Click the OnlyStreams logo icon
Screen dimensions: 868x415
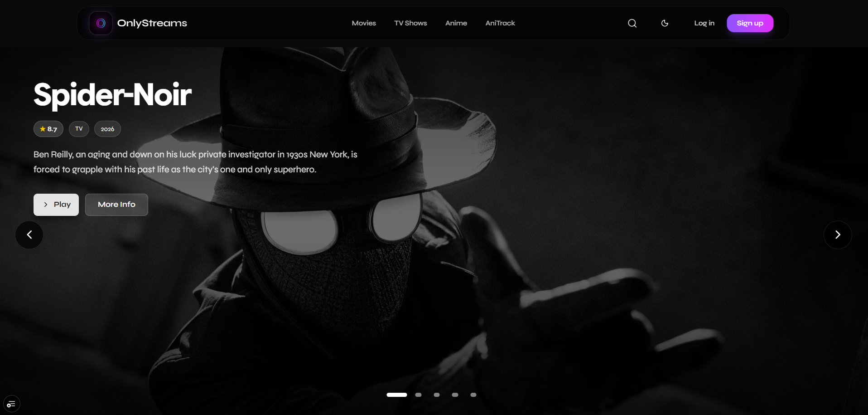[101, 23]
